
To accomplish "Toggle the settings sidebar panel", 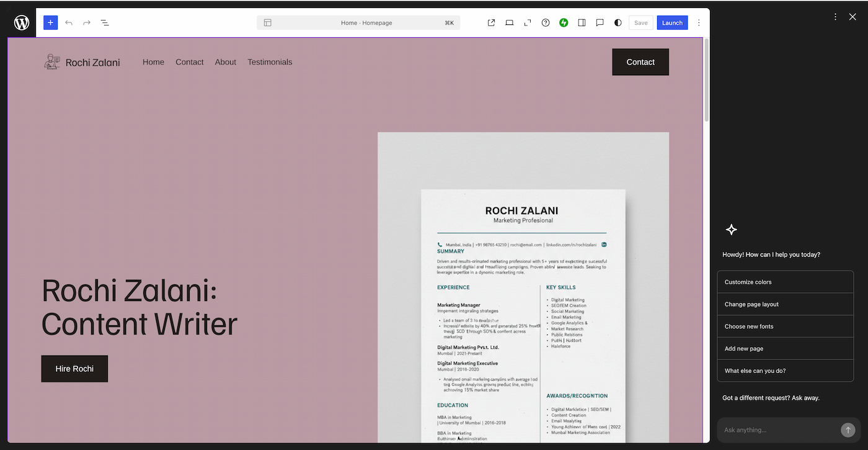I will pos(582,22).
